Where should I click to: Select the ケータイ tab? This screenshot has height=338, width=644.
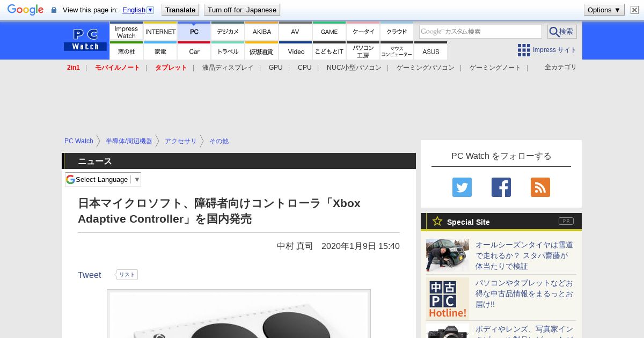[x=363, y=32]
